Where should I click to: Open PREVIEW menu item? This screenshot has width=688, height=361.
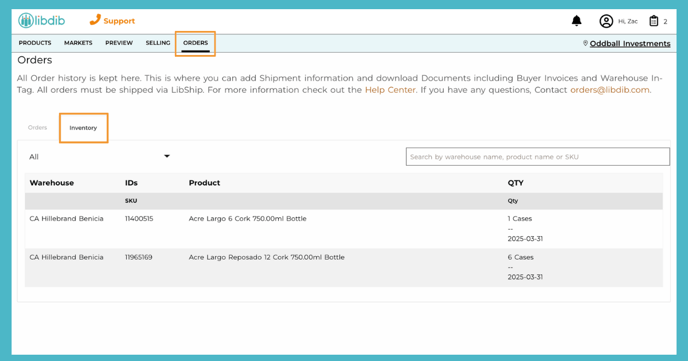[x=119, y=43]
